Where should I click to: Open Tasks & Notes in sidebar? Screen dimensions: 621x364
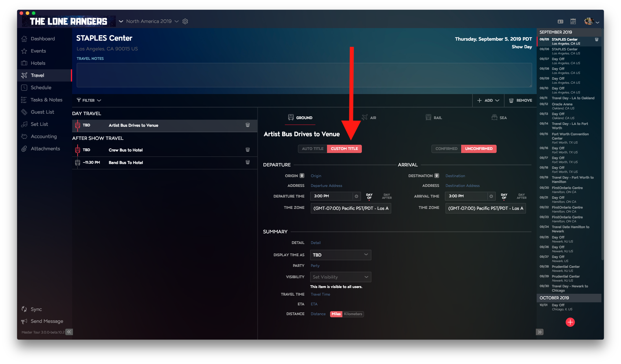[46, 100]
